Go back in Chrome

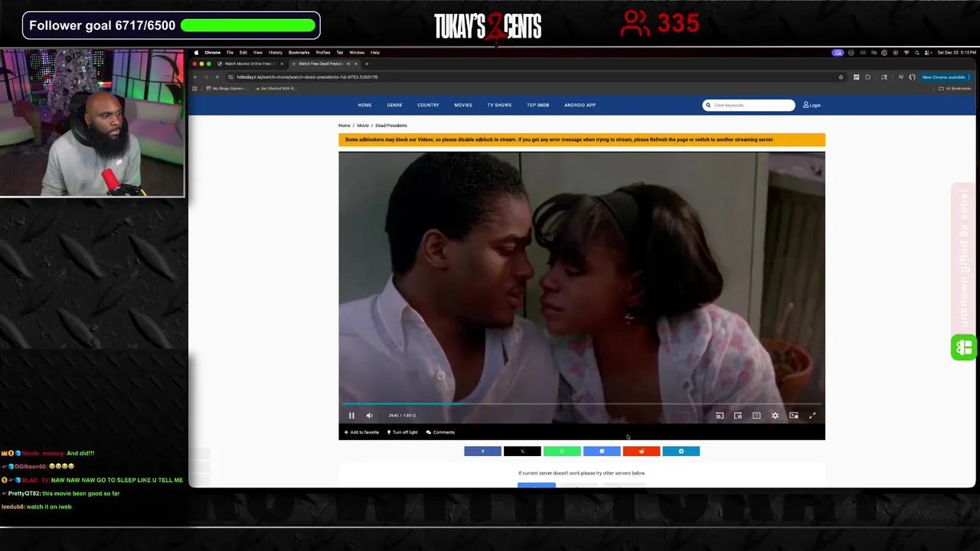tap(195, 77)
